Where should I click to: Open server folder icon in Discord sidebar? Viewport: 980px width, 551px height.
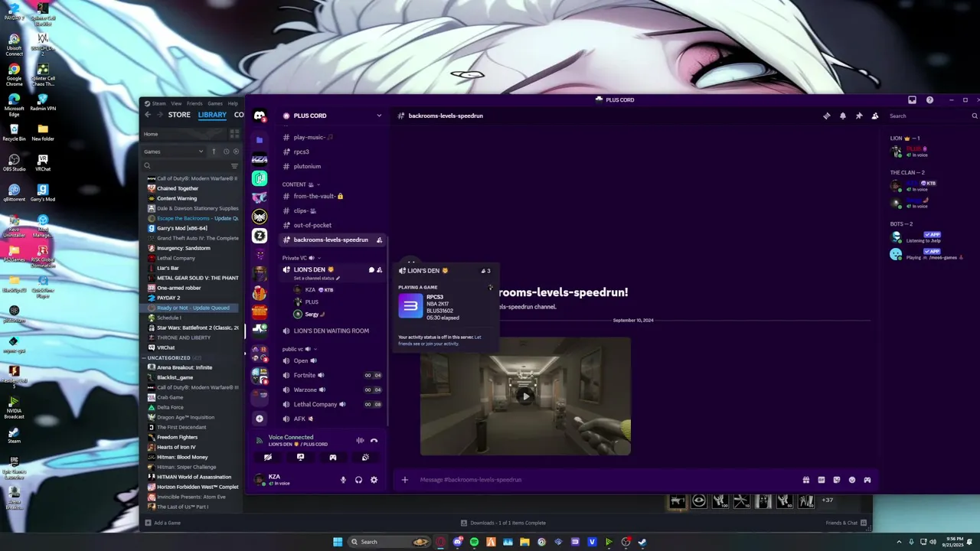[x=260, y=140]
